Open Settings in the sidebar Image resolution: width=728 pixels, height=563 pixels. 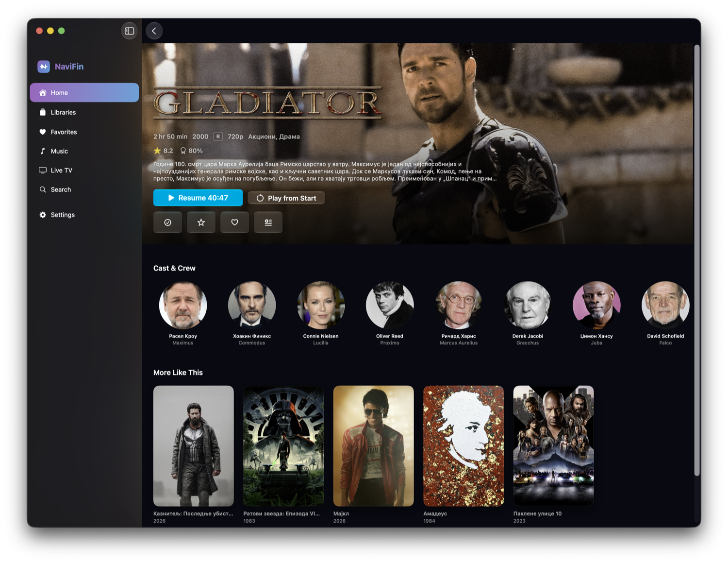coord(84,215)
